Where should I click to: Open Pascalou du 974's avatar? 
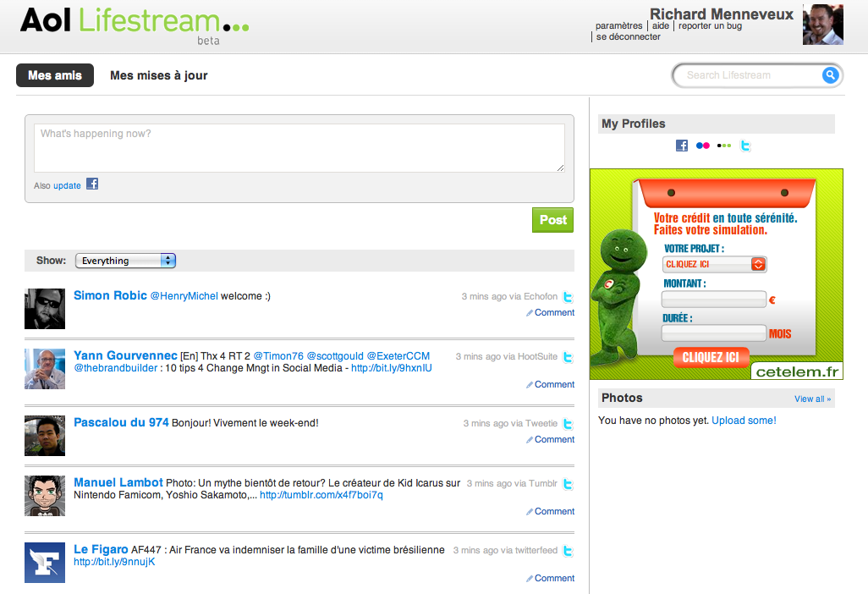point(45,436)
